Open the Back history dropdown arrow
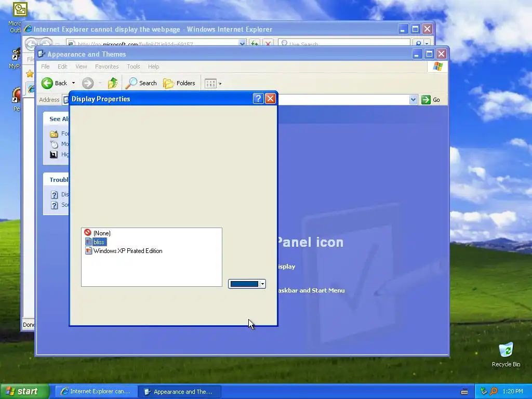The width and height of the screenshot is (532, 399). click(x=73, y=83)
